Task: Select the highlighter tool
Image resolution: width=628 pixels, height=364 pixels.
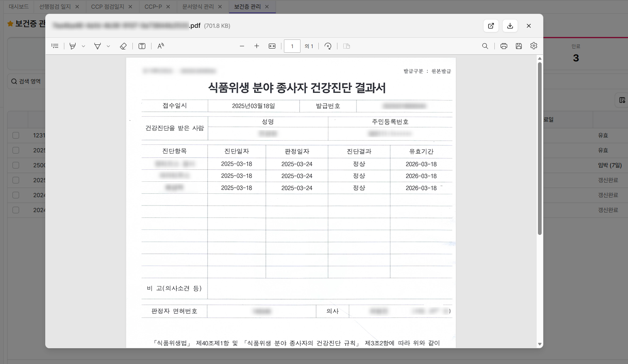Action: click(73, 46)
